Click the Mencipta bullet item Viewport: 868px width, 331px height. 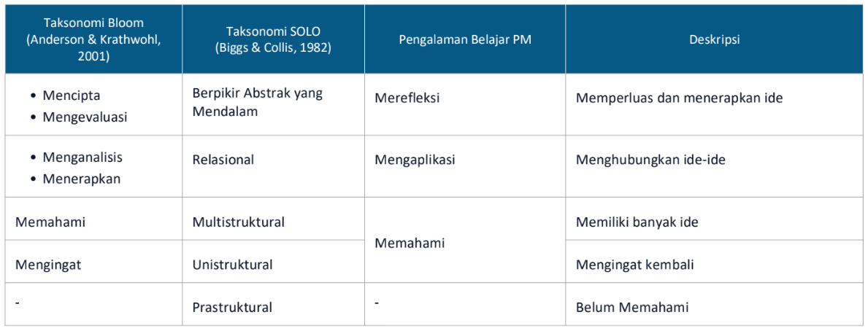[x=72, y=96]
